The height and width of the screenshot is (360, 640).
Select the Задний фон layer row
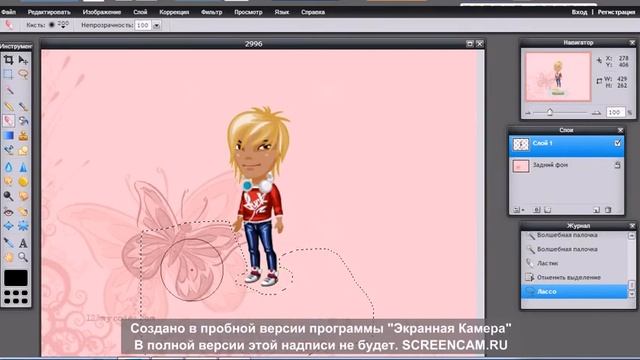click(x=567, y=166)
